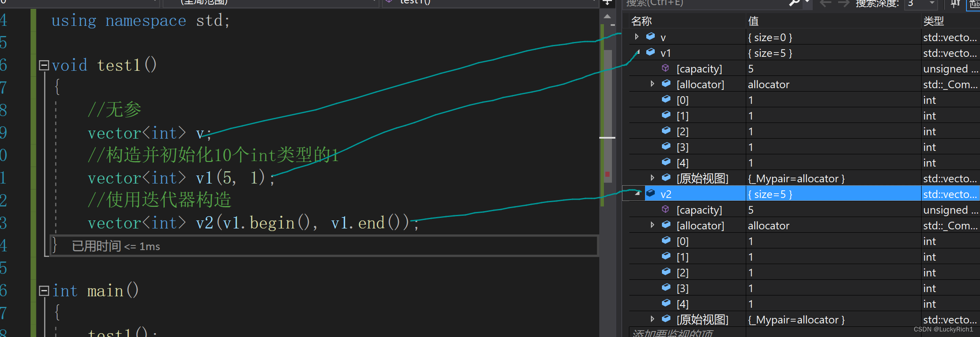
Task: Click the cube icon beside variable v1
Action: 651,53
